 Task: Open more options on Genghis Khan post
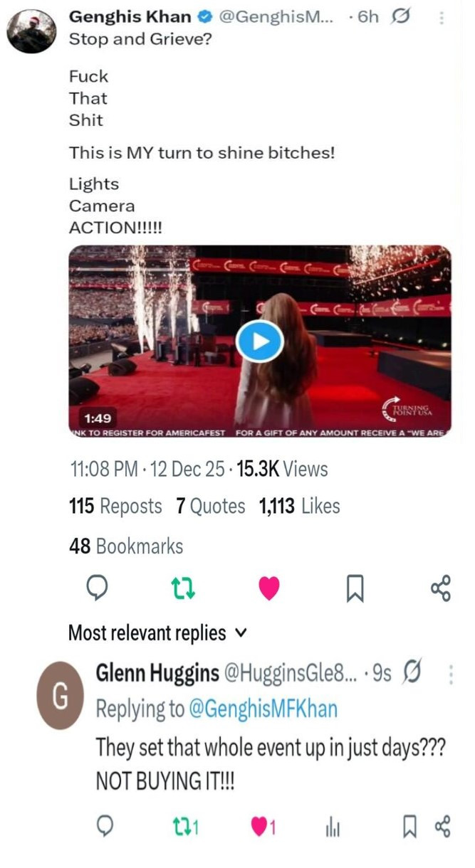tap(442, 18)
